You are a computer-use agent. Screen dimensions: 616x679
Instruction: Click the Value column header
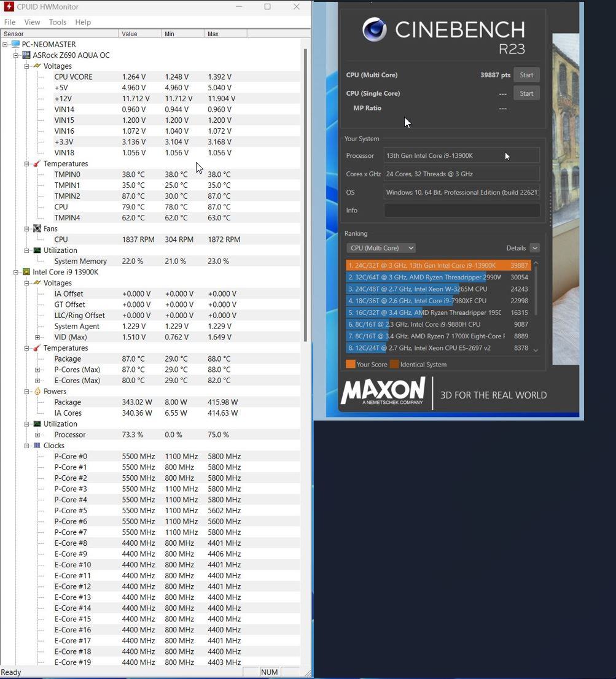(x=139, y=34)
